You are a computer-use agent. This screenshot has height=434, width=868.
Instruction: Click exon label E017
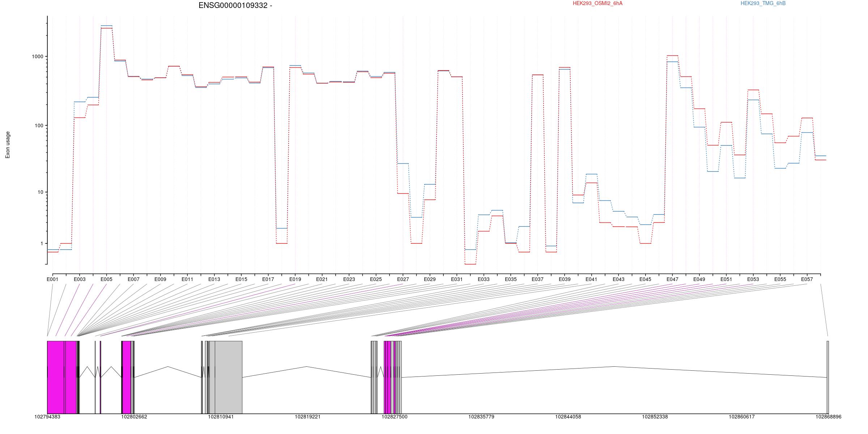pyautogui.click(x=268, y=279)
